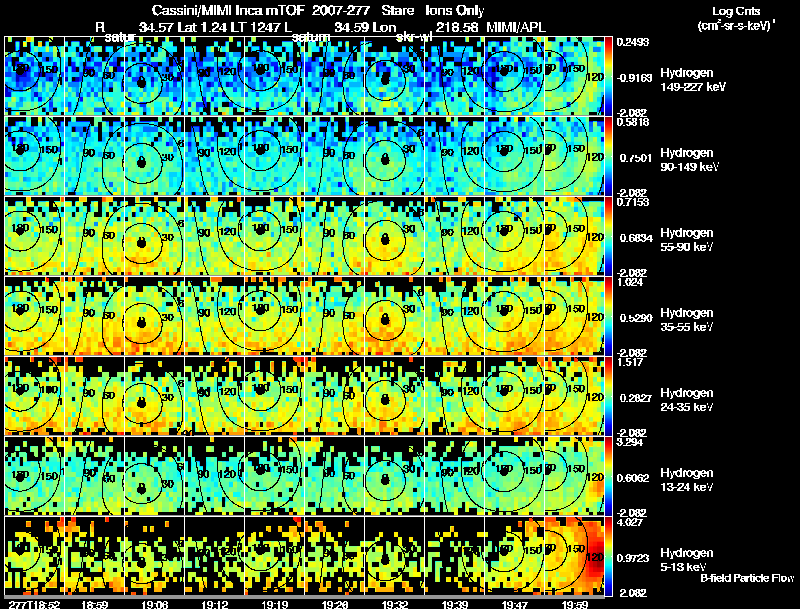
Task: Click the colorbar maximum value "0.7153"
Action: point(633,202)
